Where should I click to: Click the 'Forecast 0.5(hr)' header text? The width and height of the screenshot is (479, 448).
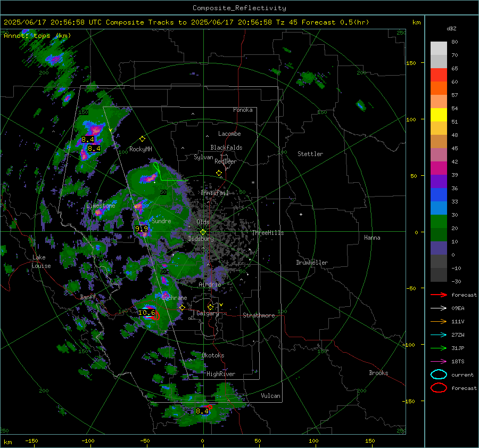pyautogui.click(x=335, y=22)
